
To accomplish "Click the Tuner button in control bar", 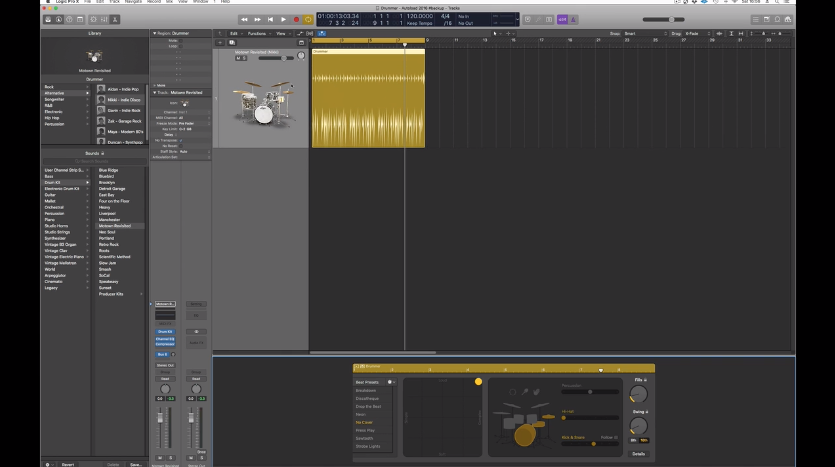I will [538, 20].
